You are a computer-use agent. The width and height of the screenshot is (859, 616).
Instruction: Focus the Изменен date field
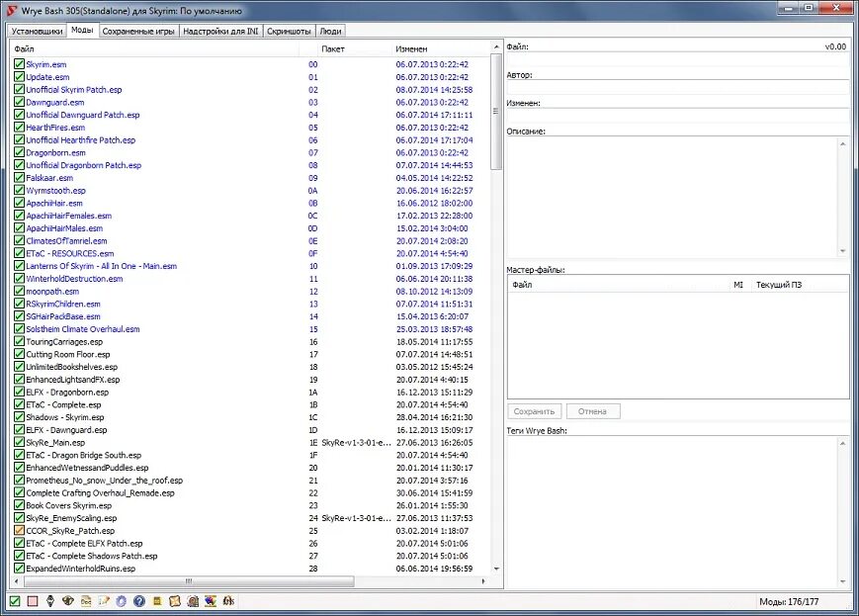[x=678, y=115]
